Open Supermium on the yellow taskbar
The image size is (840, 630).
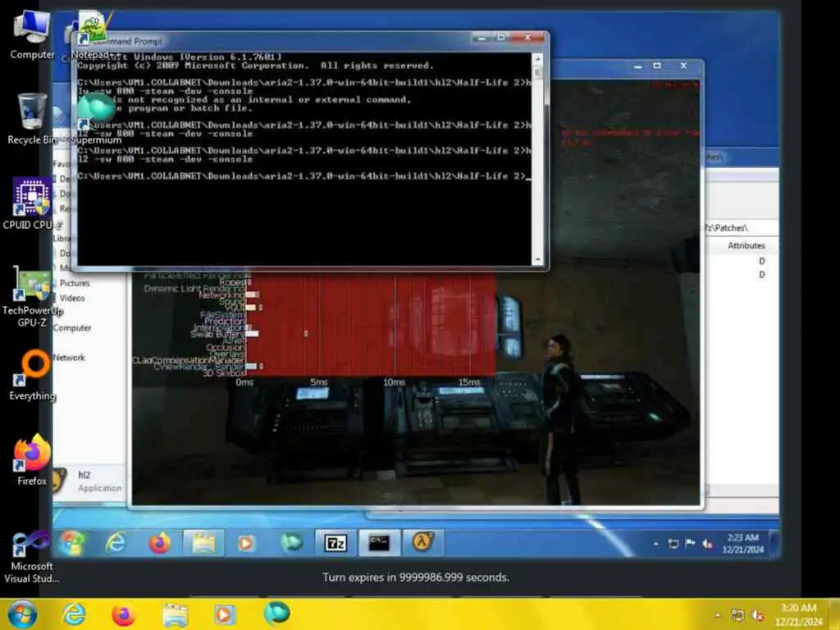point(276,614)
